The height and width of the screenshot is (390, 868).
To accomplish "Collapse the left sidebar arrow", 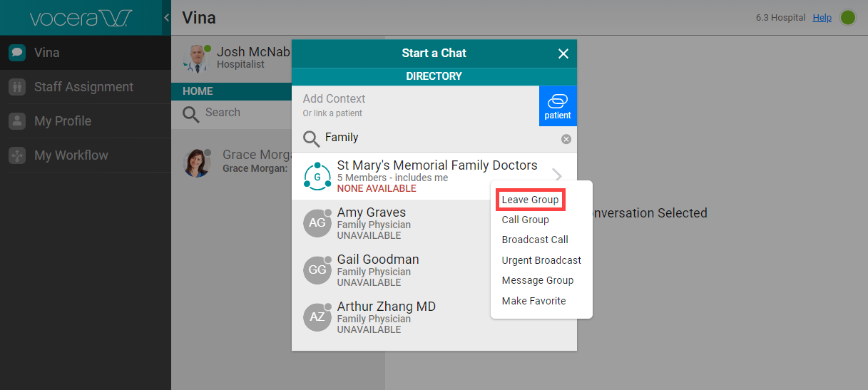I will (166, 18).
